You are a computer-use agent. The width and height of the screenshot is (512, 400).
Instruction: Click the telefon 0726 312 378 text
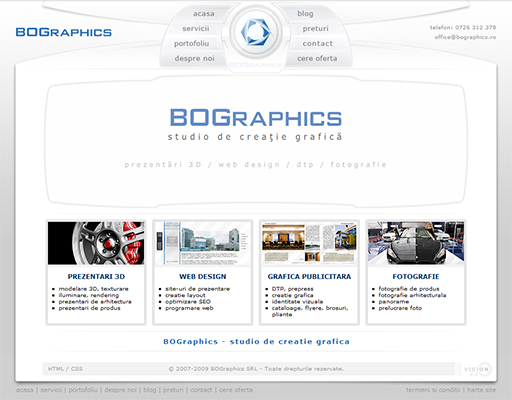[463, 27]
